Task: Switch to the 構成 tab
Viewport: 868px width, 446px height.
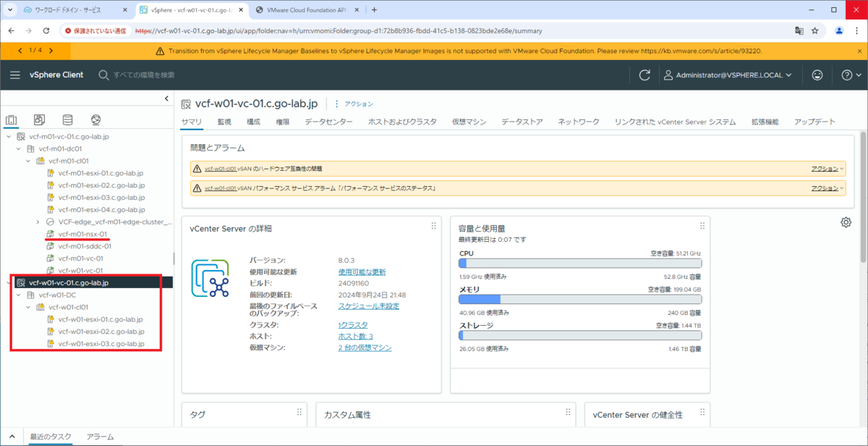Action: coord(253,122)
